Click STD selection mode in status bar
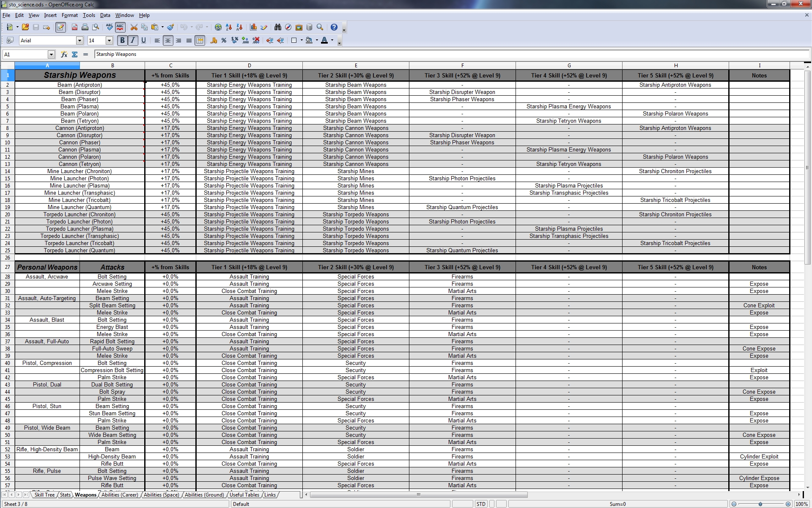The width and height of the screenshot is (812, 508). (x=481, y=504)
